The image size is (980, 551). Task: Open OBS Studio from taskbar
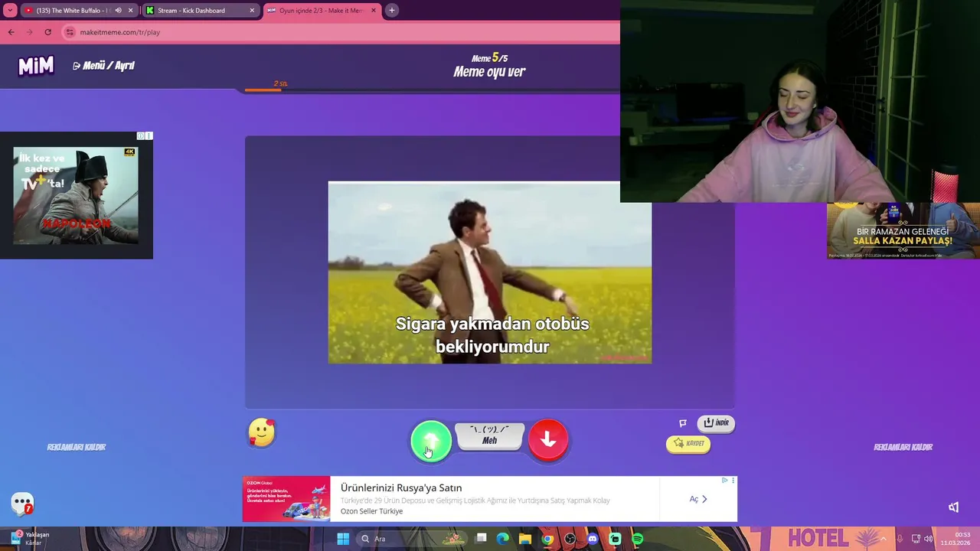click(x=570, y=539)
